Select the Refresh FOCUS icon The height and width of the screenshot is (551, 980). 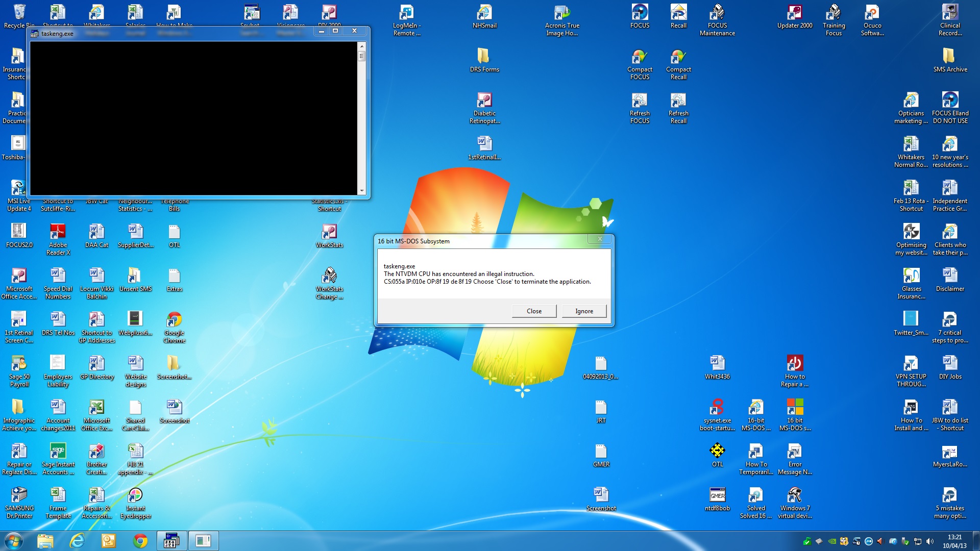(x=640, y=109)
